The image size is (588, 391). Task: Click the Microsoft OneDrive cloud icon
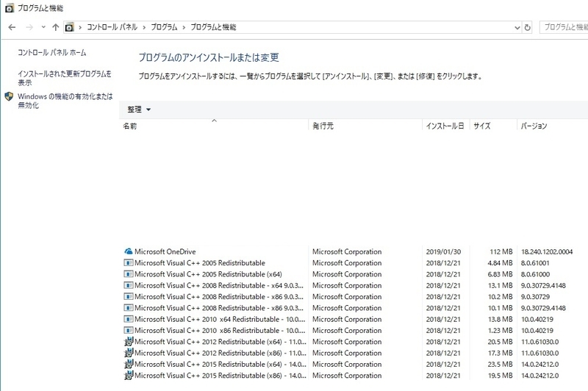pos(128,251)
